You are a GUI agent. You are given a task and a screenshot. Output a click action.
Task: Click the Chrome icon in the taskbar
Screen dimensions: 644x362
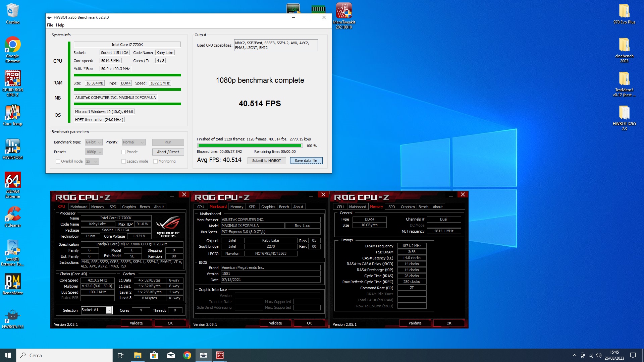187,355
